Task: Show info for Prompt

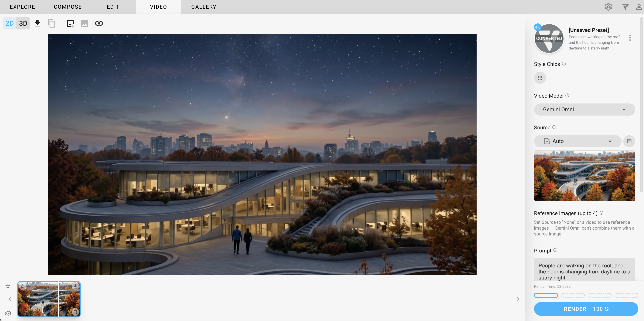Action: tap(555, 250)
